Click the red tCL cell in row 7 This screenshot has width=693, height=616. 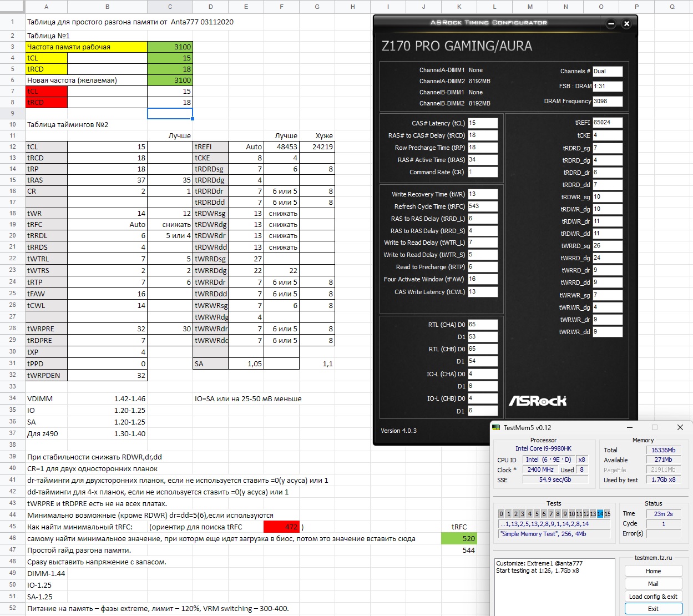[46, 91]
